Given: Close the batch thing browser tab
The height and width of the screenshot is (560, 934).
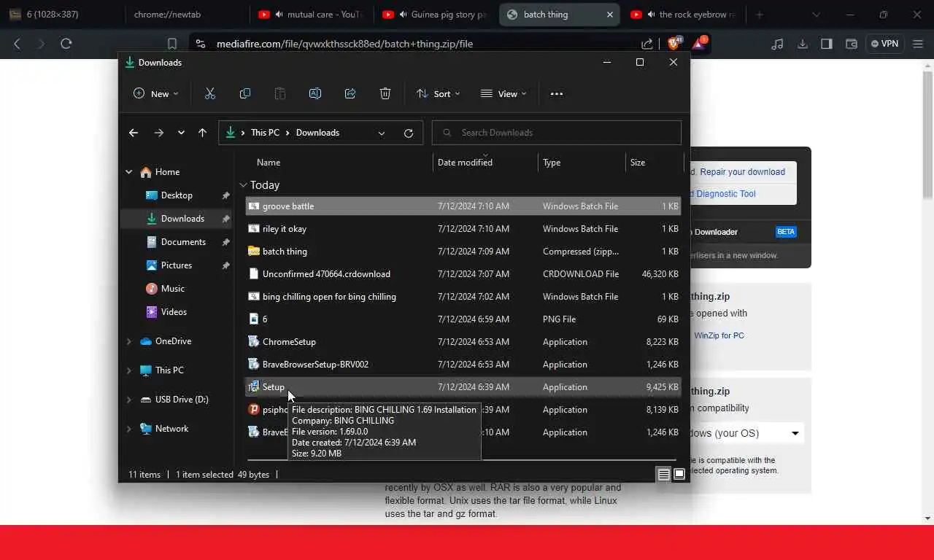Looking at the screenshot, I should pyautogui.click(x=610, y=15).
